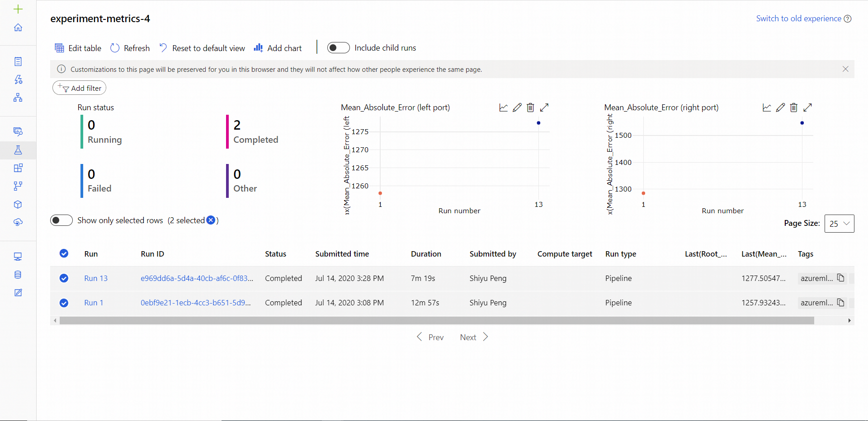This screenshot has width=868, height=421.
Task: Delete the left port error chart
Action: (x=530, y=108)
